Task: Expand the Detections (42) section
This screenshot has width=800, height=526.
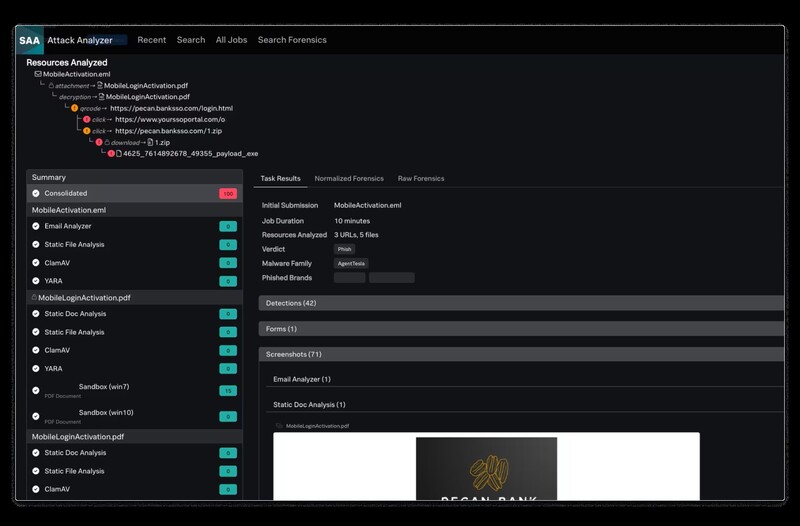Action: (x=520, y=303)
